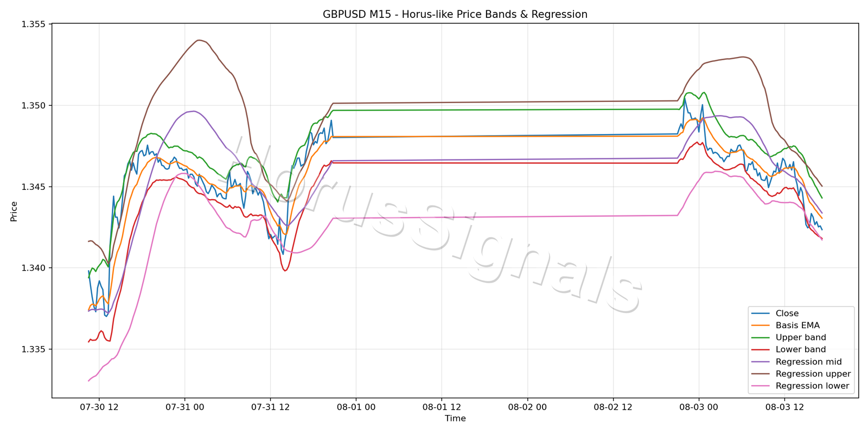The image size is (868, 434).
Task: Click the 1.355 y-axis tick label
Action: [x=33, y=24]
